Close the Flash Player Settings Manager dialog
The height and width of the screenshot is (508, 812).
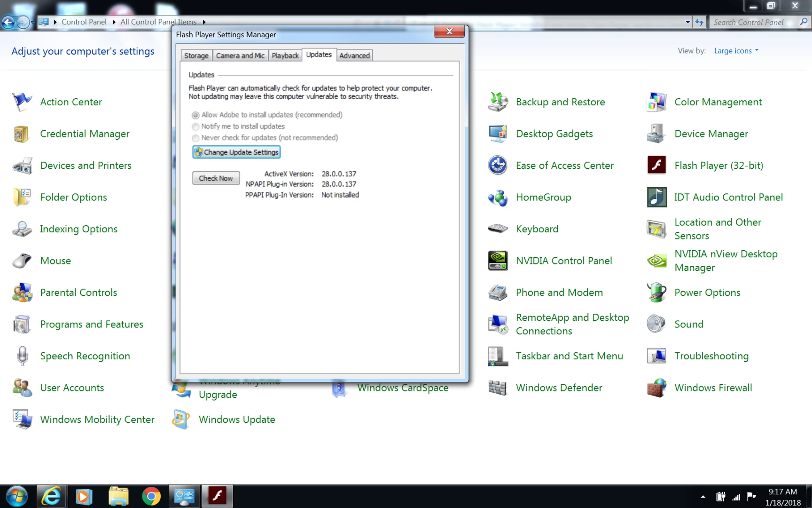point(449,32)
